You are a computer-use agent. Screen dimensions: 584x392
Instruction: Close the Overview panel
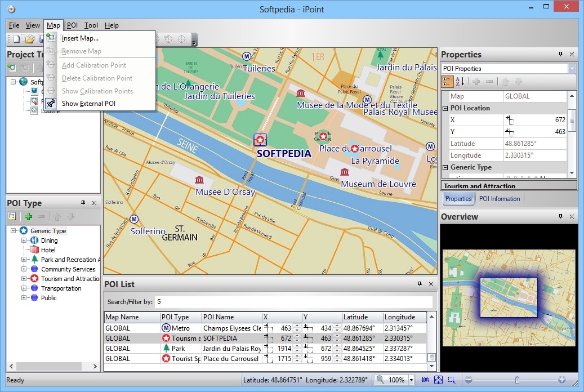pyautogui.click(x=572, y=216)
